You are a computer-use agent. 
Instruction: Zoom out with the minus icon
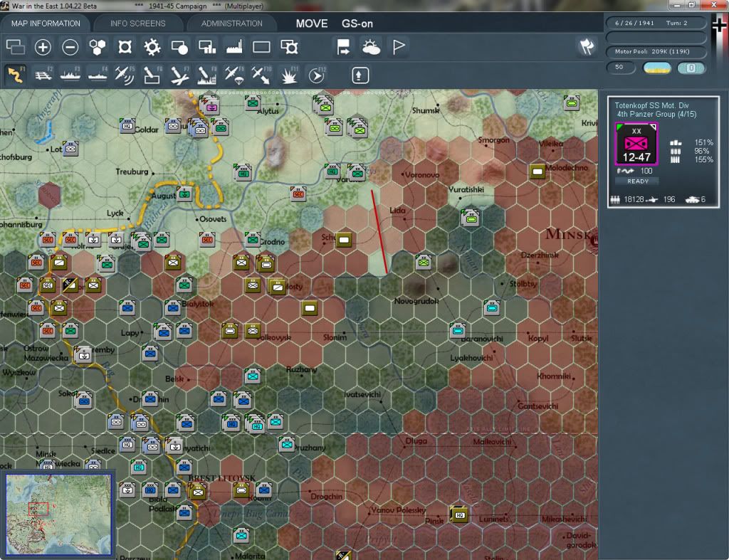70,47
